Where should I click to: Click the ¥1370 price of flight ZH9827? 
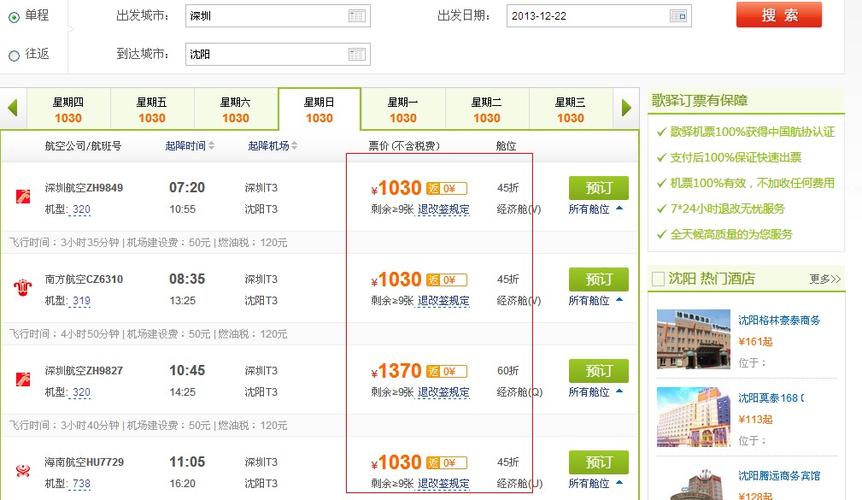point(396,371)
